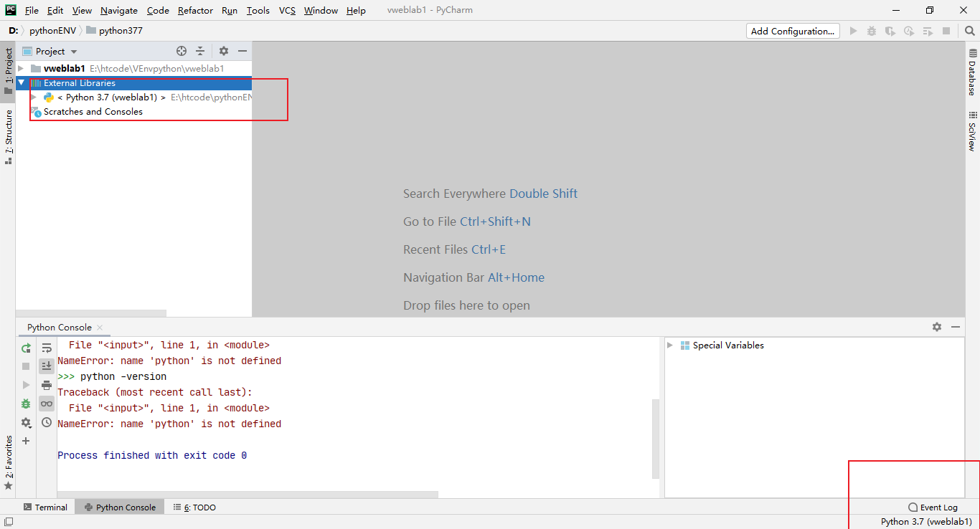The width and height of the screenshot is (980, 529).
Task: Click the Search Everywhere magnifier
Action: [x=969, y=31]
